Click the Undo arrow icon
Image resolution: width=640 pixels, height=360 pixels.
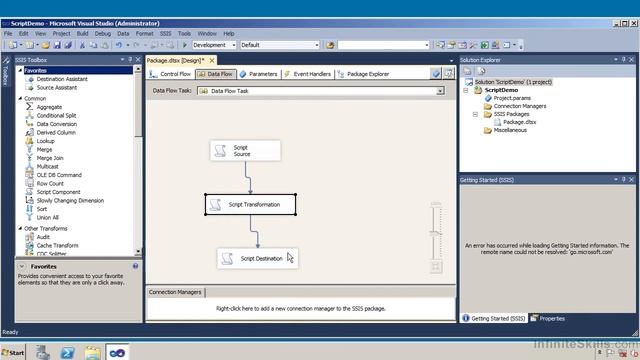118,45
